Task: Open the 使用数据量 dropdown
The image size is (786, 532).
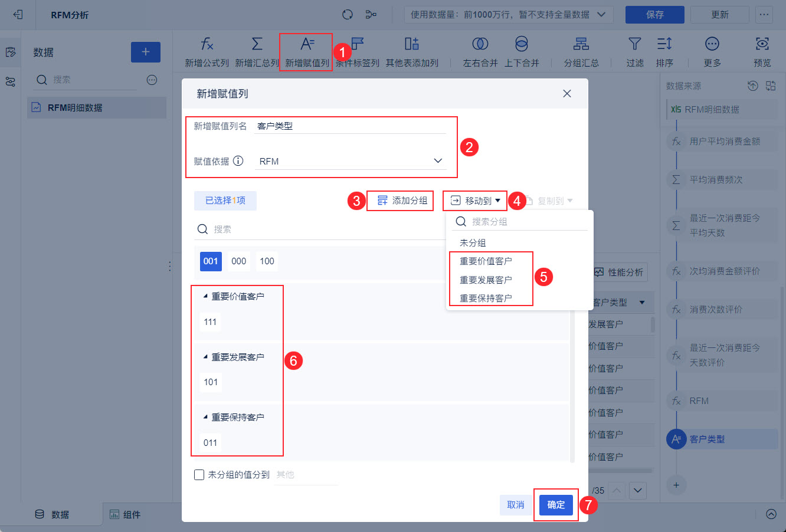Action: (509, 15)
